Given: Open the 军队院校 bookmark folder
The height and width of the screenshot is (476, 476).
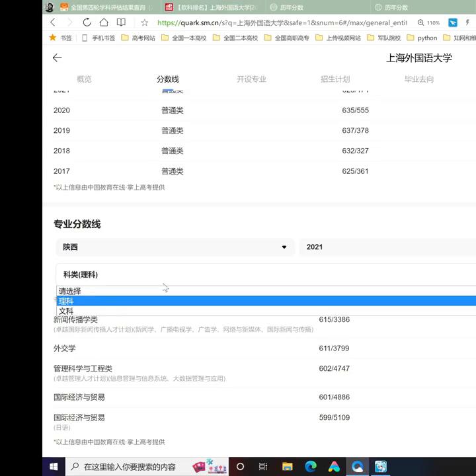Looking at the screenshot, I should point(383,38).
